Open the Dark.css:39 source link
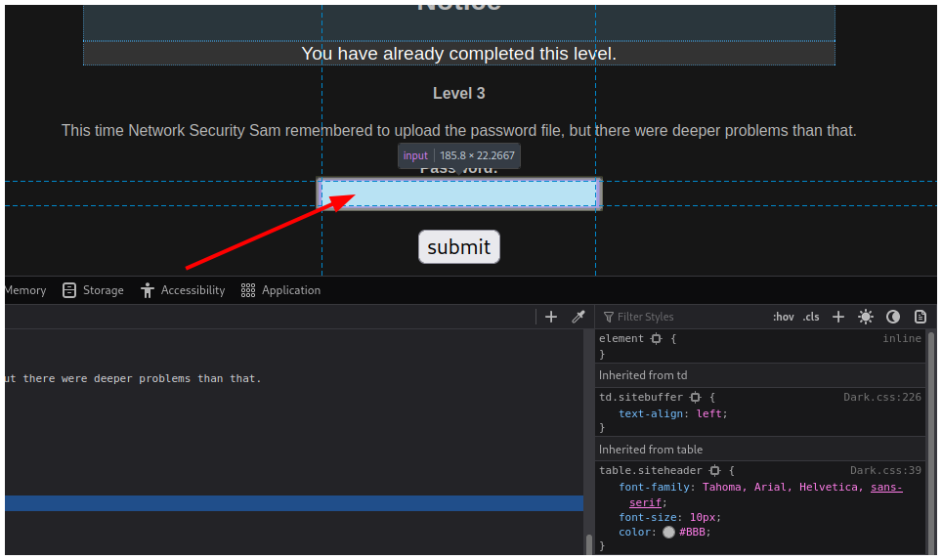This screenshot has width=942, height=560. (885, 471)
